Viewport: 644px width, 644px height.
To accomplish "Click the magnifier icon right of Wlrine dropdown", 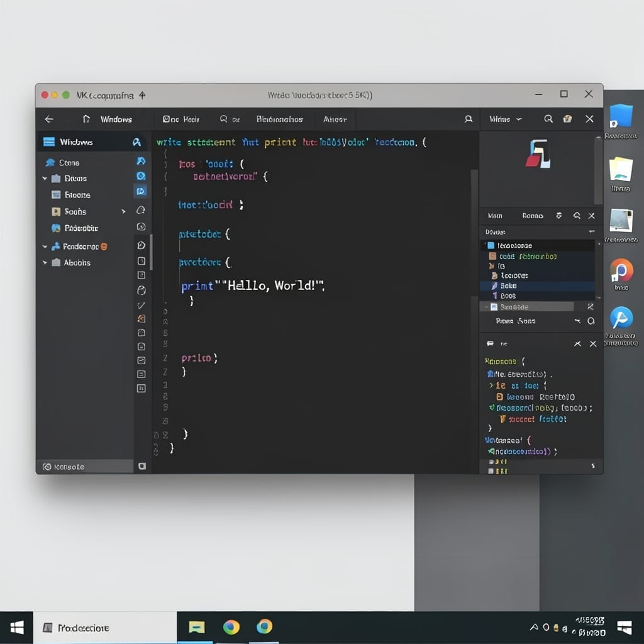I will [548, 119].
